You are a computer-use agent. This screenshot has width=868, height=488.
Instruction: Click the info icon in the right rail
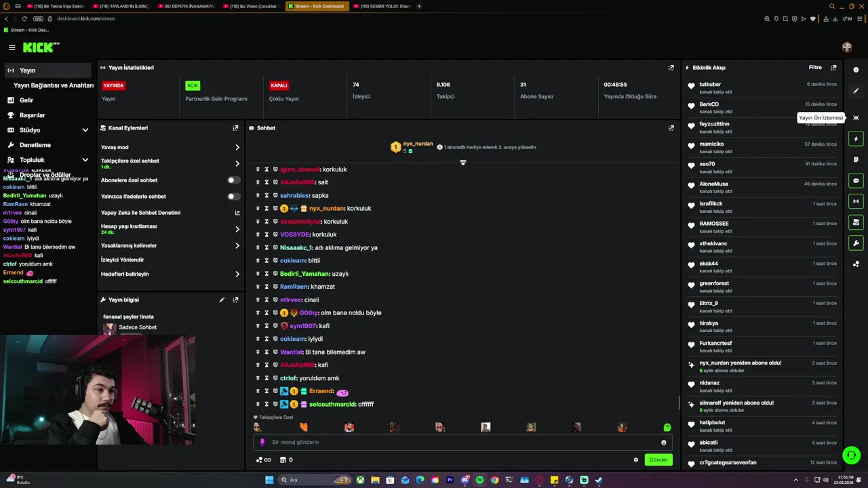coord(856,70)
